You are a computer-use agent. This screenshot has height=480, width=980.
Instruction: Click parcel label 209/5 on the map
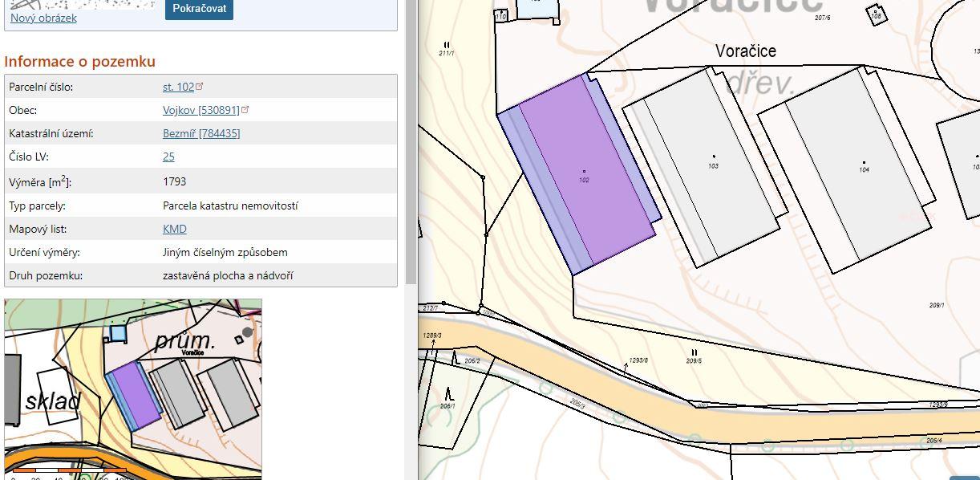[x=694, y=361]
